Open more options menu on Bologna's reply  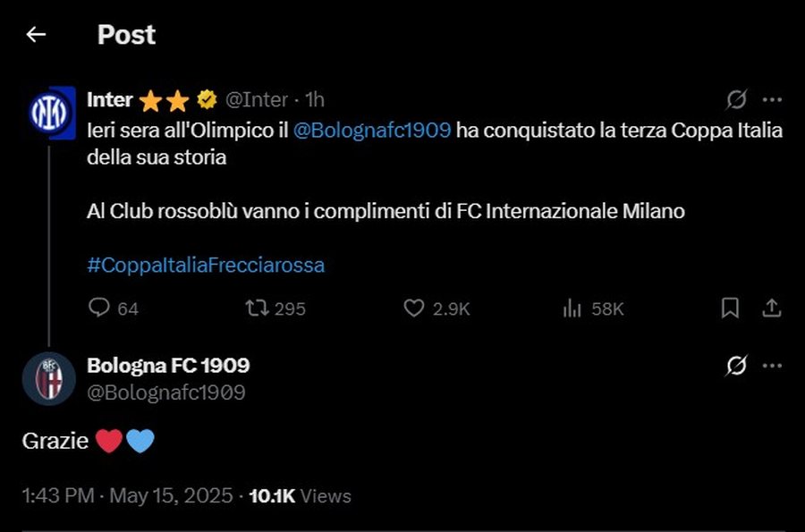(x=772, y=366)
